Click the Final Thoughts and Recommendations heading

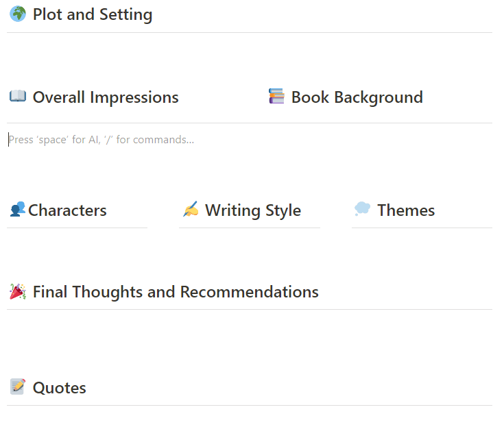click(176, 292)
